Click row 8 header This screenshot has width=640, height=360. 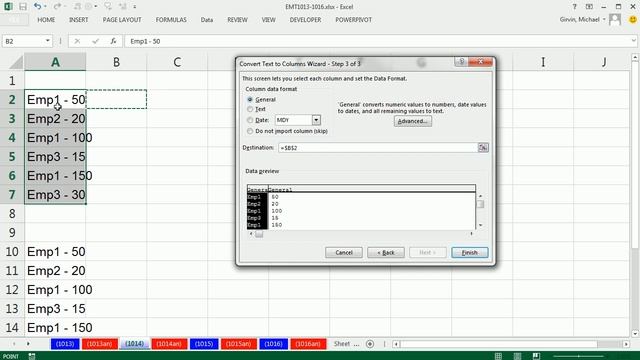12,213
